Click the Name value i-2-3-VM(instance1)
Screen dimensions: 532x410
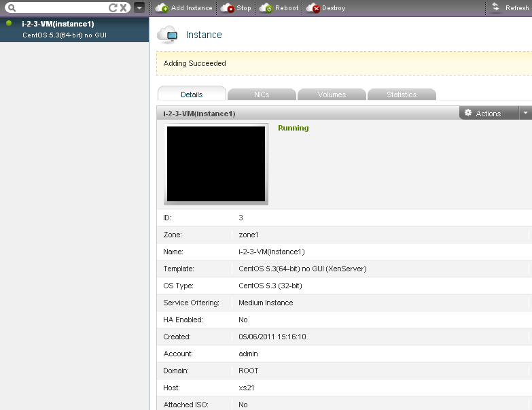(x=272, y=252)
